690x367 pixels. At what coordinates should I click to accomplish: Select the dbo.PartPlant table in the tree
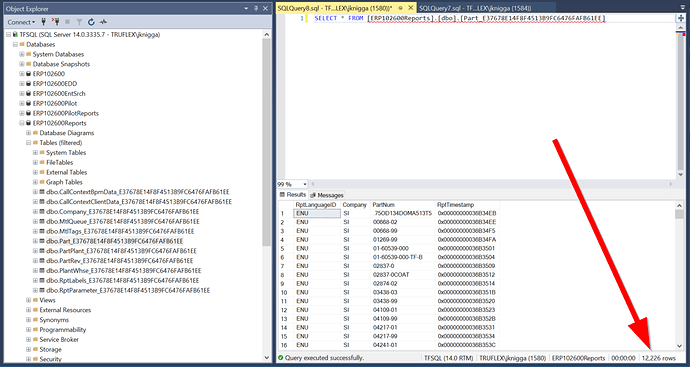pyautogui.click(x=121, y=251)
